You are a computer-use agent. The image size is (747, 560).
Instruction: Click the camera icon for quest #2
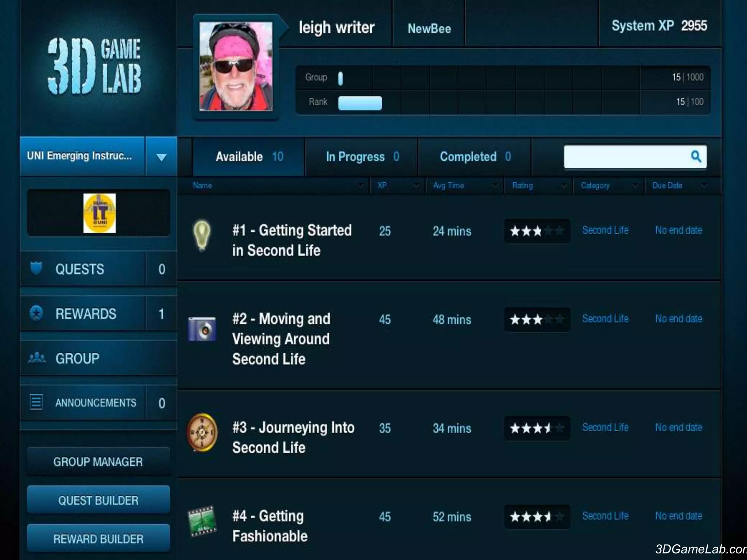click(202, 329)
